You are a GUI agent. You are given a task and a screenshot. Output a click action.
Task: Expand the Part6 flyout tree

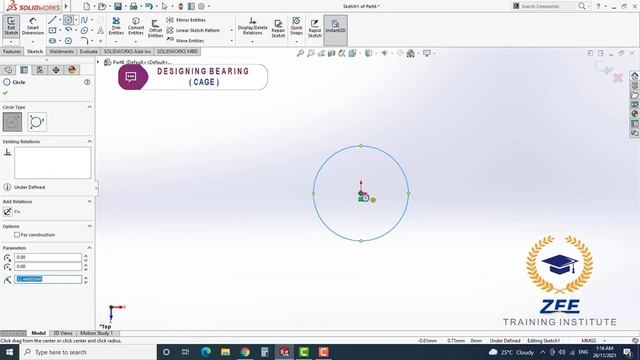[x=98, y=62]
